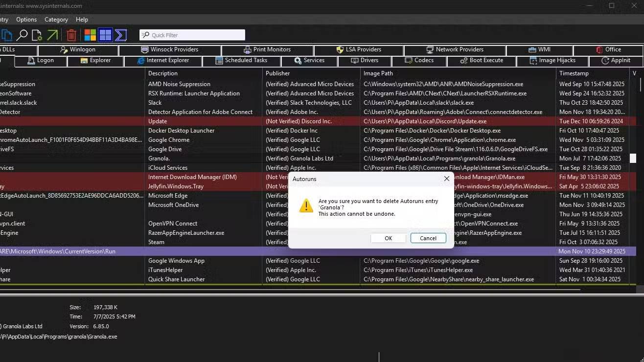This screenshot has width=644, height=362.
Task: Click the Copy icon in the toolbar
Action: (x=6, y=35)
